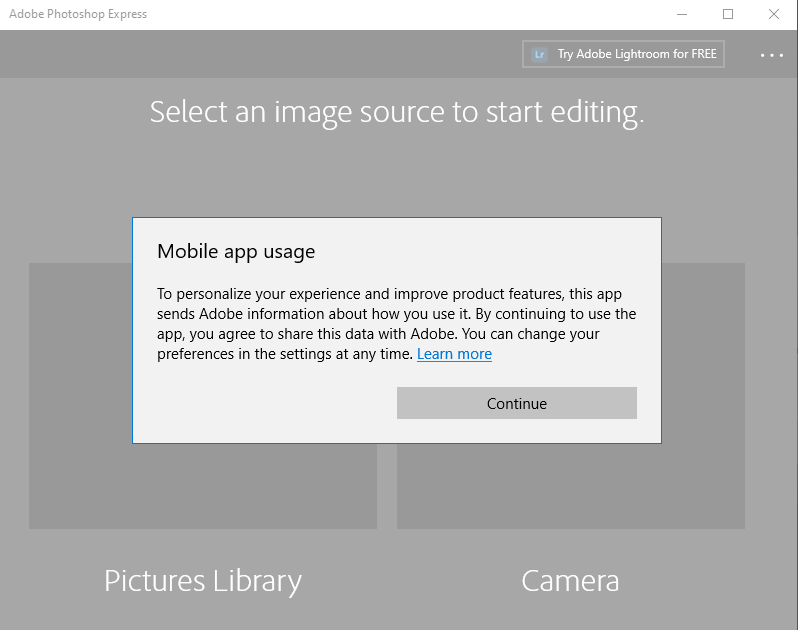Click the Select an image source heading
The image size is (798, 630).
(x=397, y=112)
